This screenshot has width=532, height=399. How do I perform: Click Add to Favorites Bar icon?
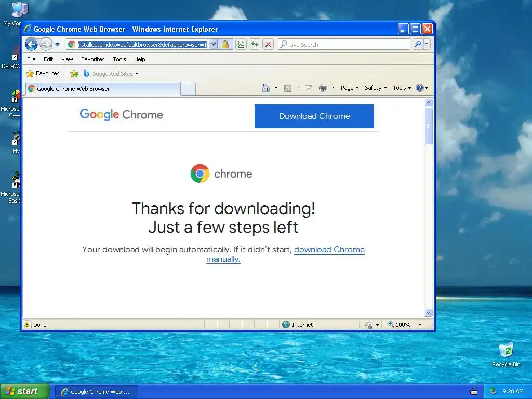click(74, 73)
